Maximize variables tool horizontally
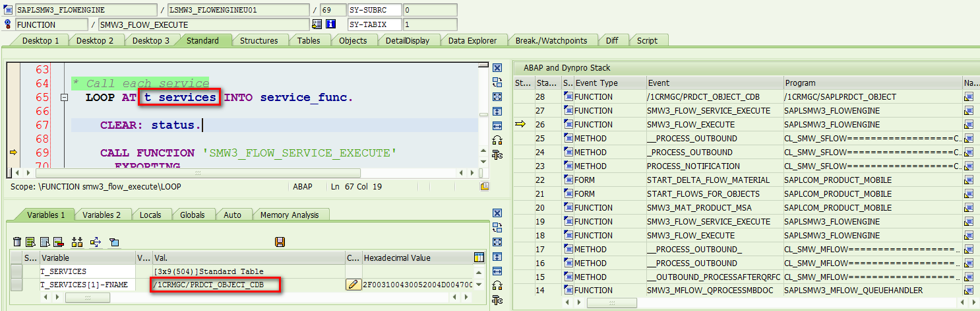The height and width of the screenshot is (311, 980). (498, 271)
